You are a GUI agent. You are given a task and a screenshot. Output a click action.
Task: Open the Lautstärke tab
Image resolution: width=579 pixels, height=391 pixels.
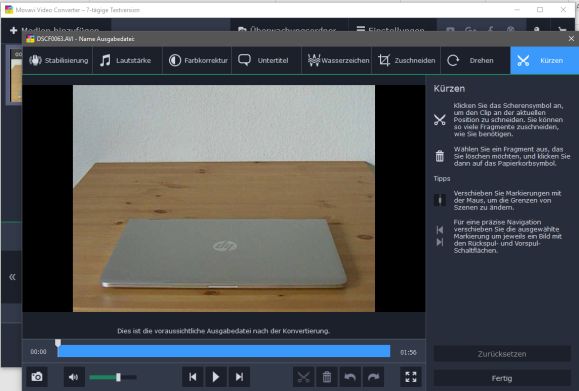[x=127, y=60]
